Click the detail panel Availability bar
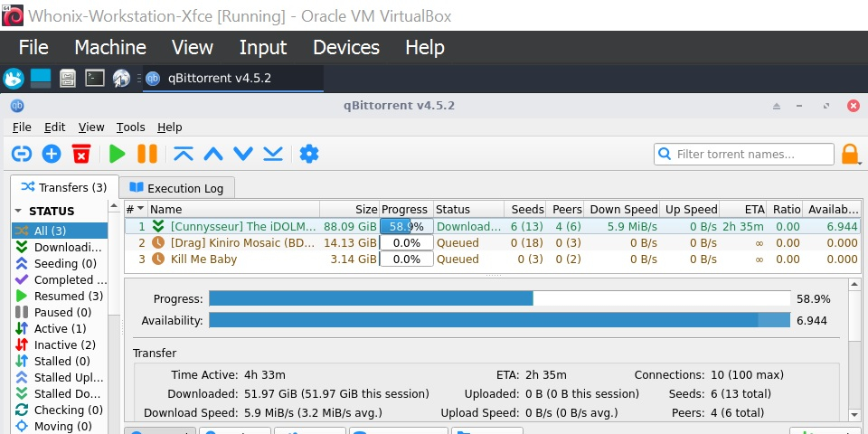868x434 pixels. (x=499, y=320)
